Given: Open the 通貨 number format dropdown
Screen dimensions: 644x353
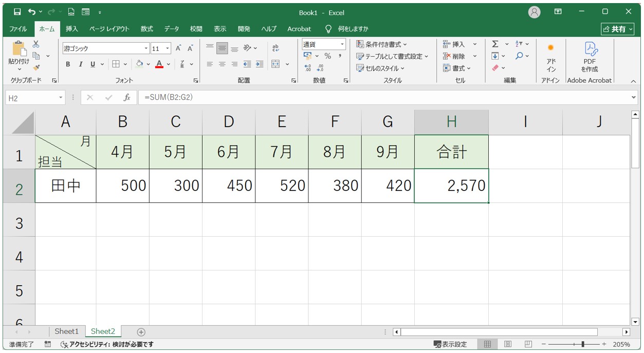Looking at the screenshot, I should [x=342, y=44].
